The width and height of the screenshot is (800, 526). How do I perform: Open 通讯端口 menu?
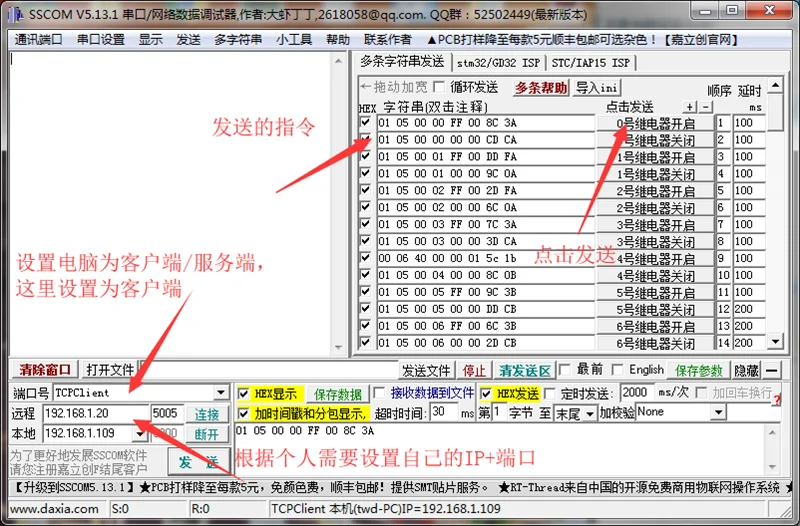(38, 39)
